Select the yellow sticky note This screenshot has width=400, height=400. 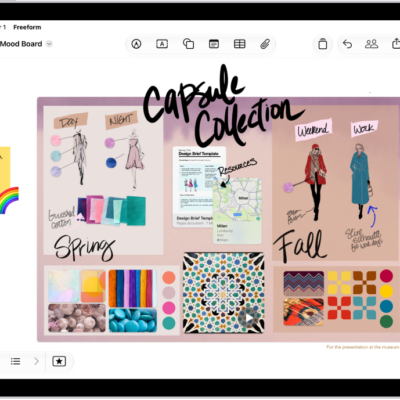click(5, 167)
